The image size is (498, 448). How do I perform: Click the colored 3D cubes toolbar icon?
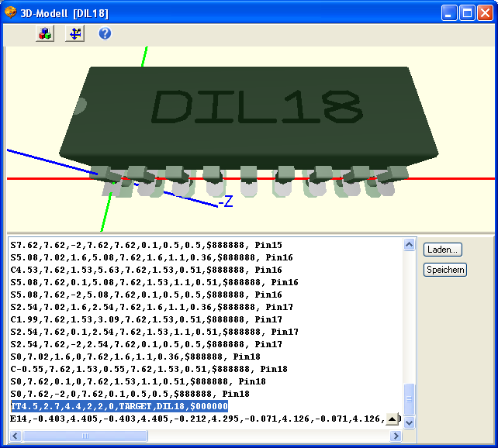(45, 33)
